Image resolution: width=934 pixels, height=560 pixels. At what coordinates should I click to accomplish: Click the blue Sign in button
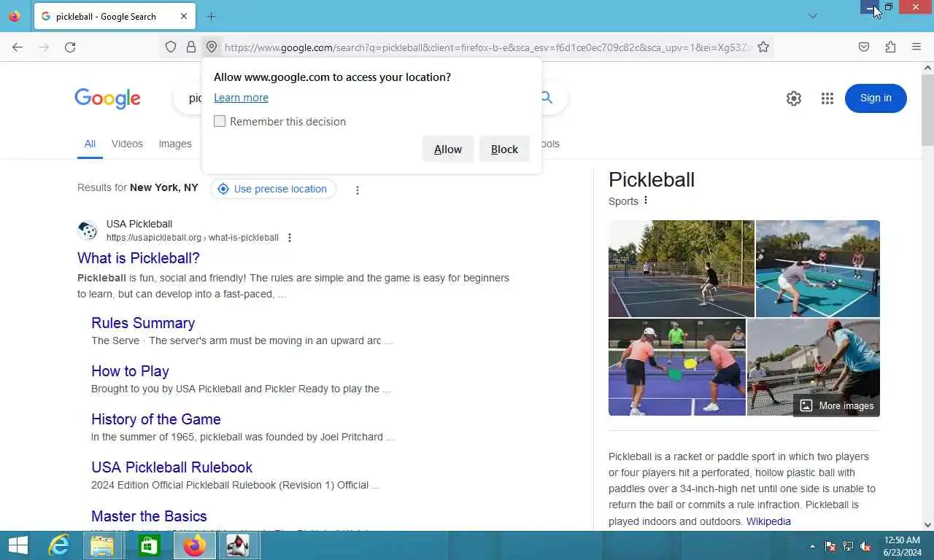(876, 98)
